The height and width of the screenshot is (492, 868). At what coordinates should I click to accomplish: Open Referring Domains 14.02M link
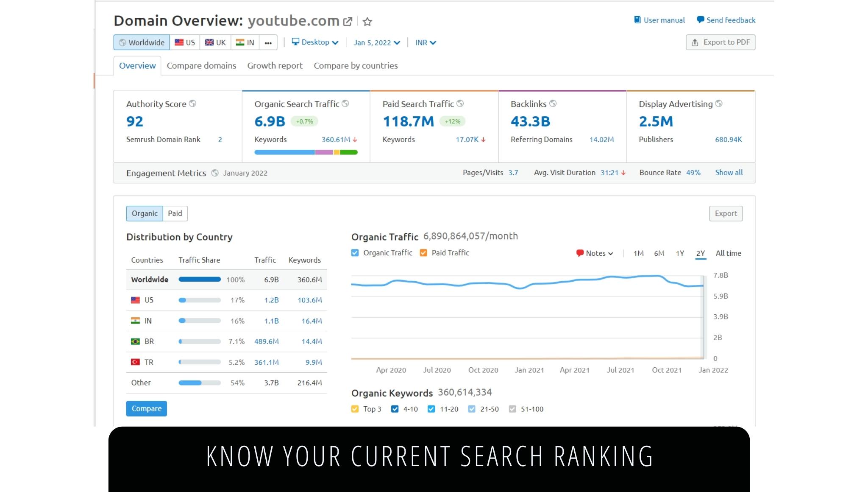[601, 140]
